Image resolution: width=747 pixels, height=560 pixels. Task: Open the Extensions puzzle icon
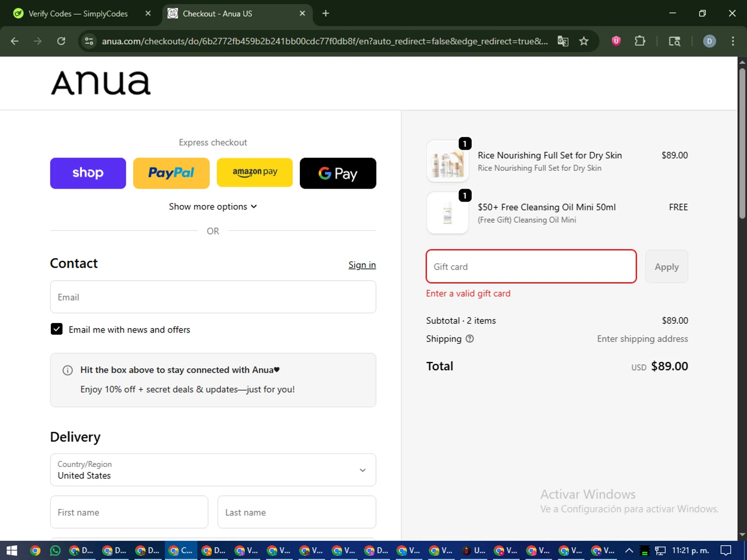[640, 41]
